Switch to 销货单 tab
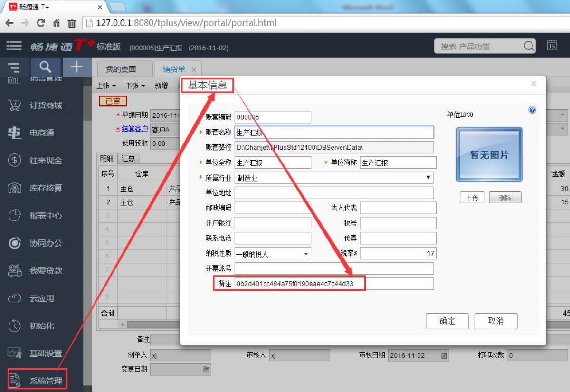Screen dimensions: 570x392 click(174, 69)
